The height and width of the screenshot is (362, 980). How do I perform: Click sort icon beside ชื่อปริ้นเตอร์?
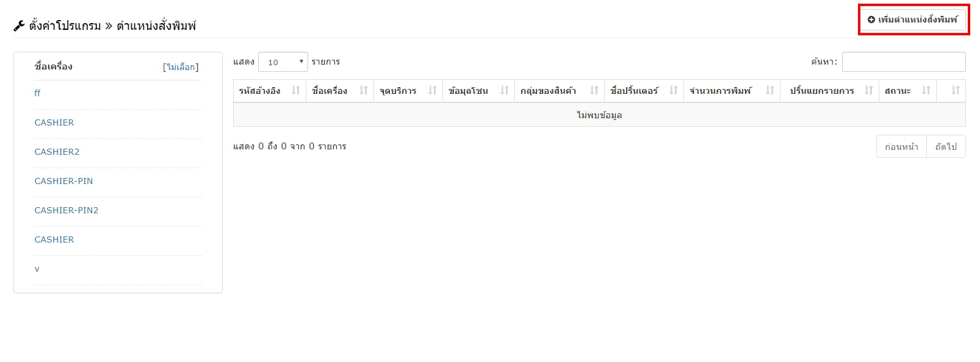click(674, 91)
